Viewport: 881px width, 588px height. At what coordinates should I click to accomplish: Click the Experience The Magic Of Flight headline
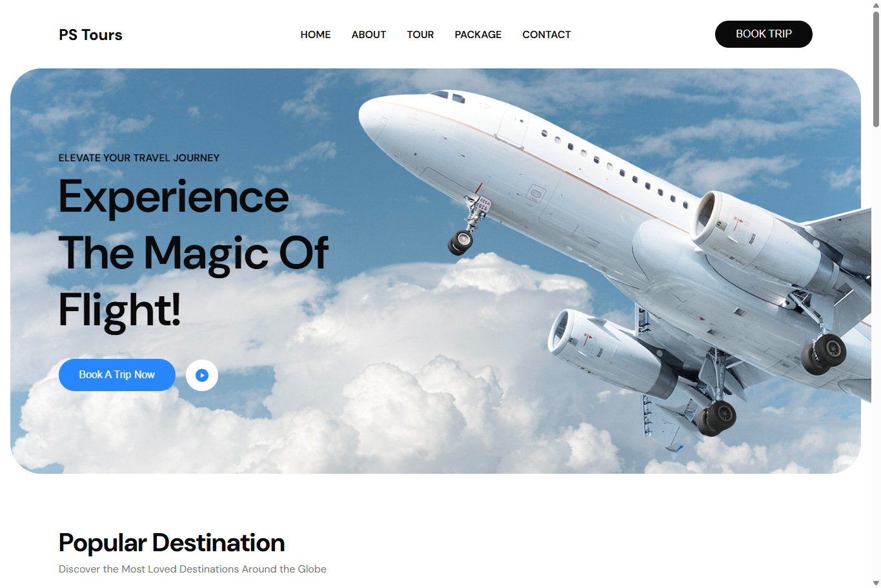pos(194,254)
